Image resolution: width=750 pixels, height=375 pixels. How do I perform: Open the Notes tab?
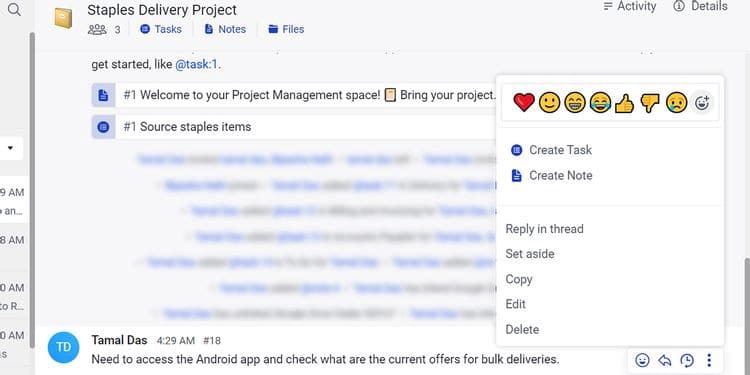(x=225, y=29)
